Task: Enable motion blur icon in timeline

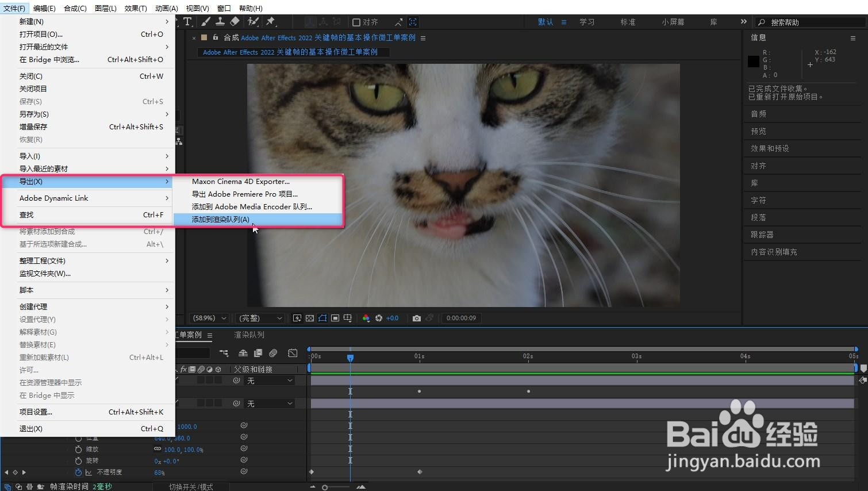Action: point(273,353)
